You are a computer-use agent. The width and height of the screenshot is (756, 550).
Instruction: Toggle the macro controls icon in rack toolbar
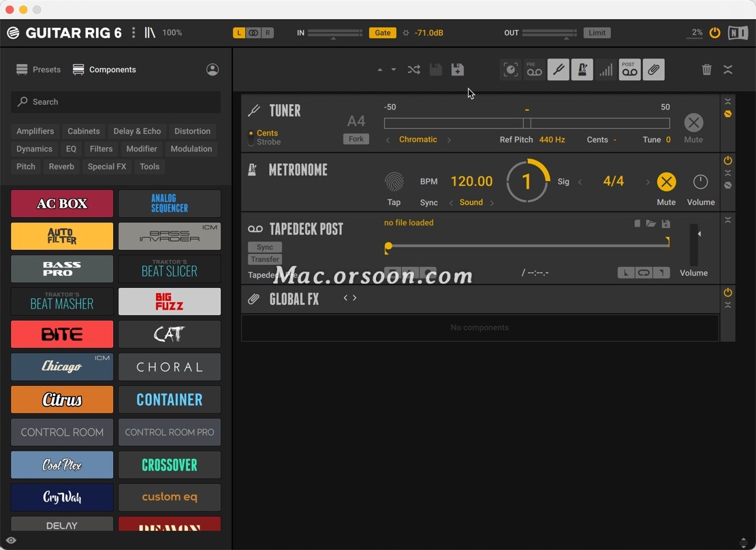tap(511, 69)
